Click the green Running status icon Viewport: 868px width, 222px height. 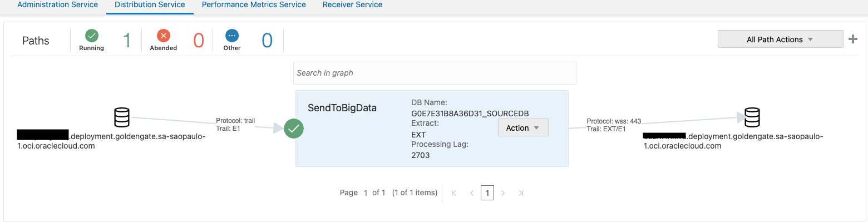92,36
